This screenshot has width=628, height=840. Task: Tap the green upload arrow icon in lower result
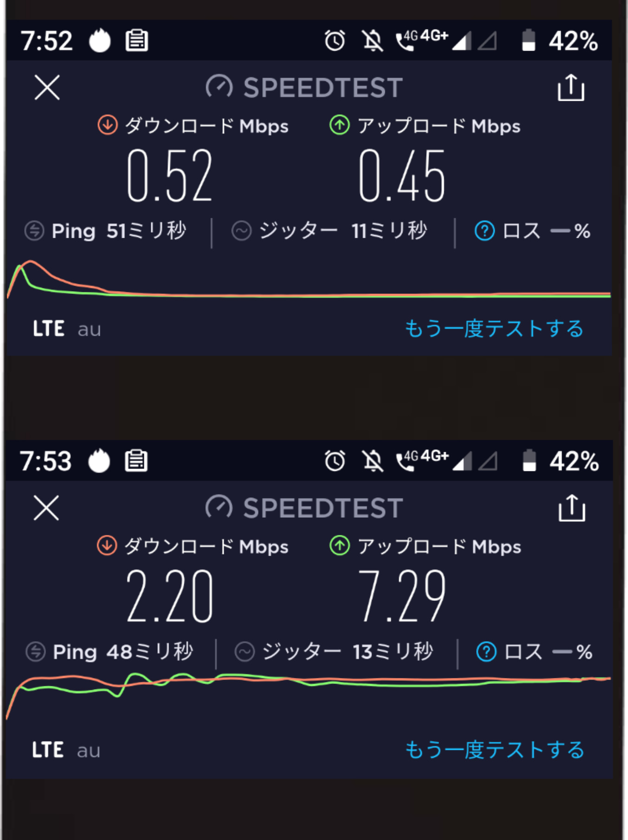coord(339,546)
